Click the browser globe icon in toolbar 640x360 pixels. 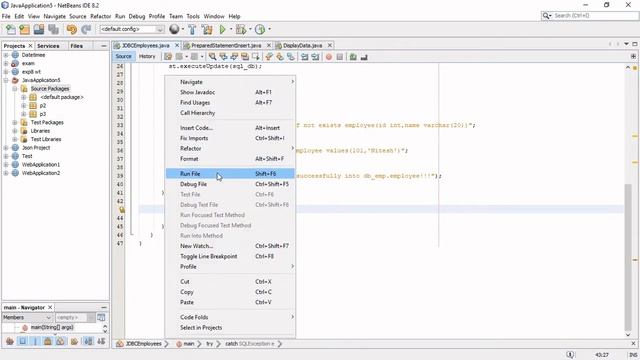[x=174, y=29]
